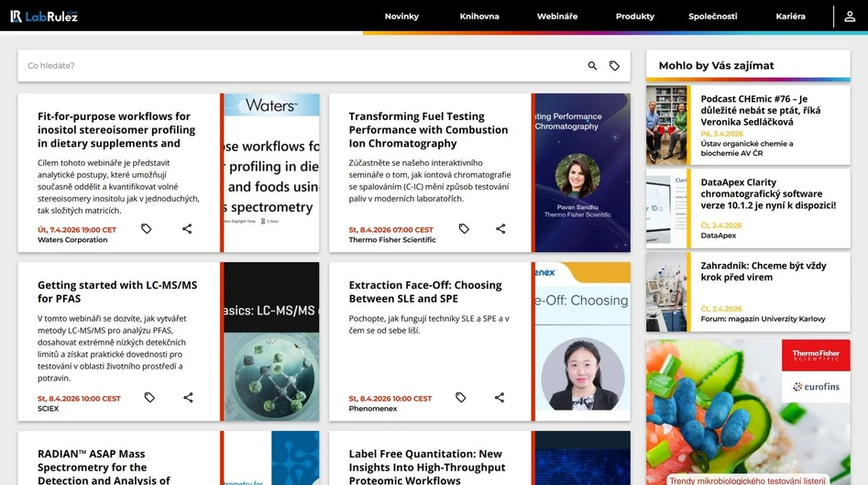
Task: Share the LC-MS/MS for PFAS webinar
Action: [x=188, y=397]
